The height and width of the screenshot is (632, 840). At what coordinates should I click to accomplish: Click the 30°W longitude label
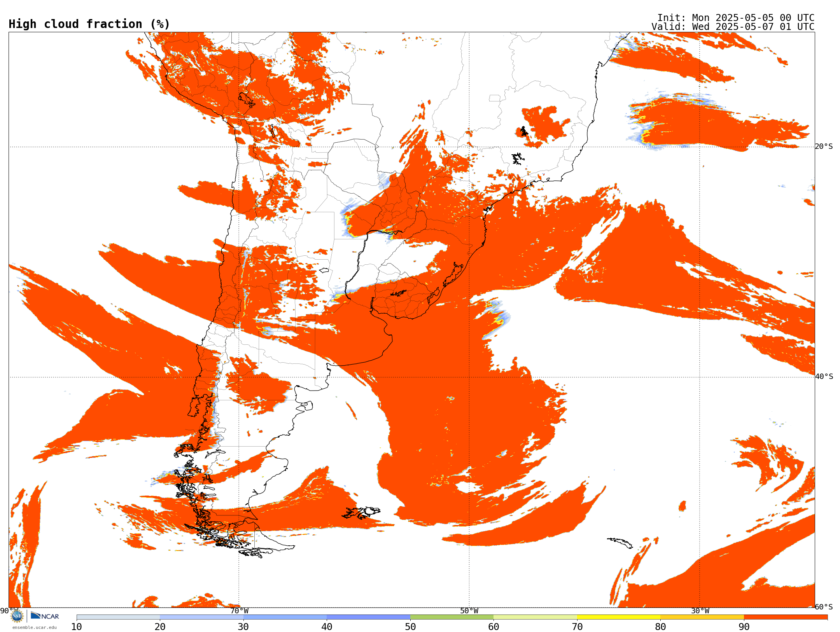coord(700,611)
